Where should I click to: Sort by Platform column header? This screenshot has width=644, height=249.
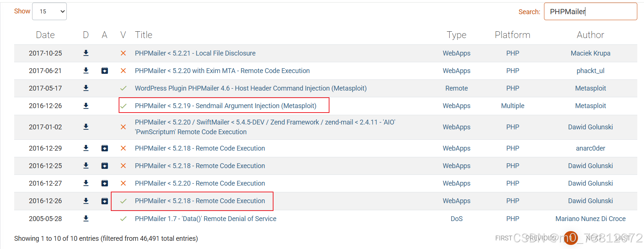click(x=513, y=35)
